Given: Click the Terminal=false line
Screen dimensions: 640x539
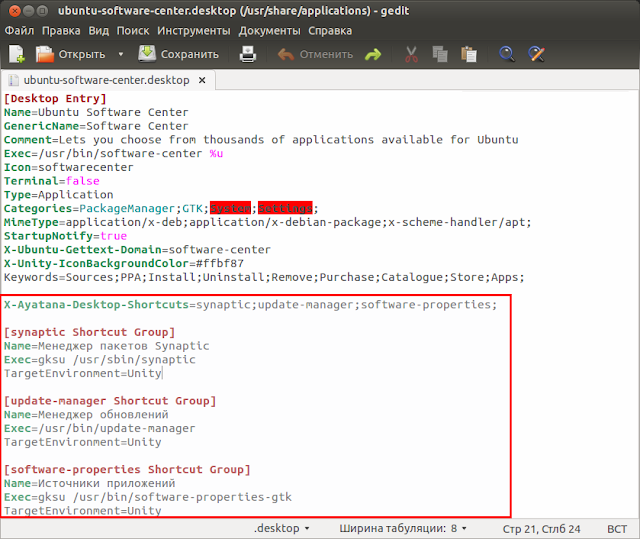Looking at the screenshot, I should click(51, 181).
